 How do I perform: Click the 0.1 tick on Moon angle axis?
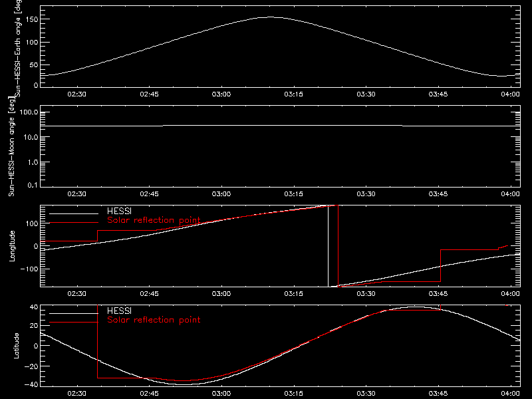(x=33, y=185)
